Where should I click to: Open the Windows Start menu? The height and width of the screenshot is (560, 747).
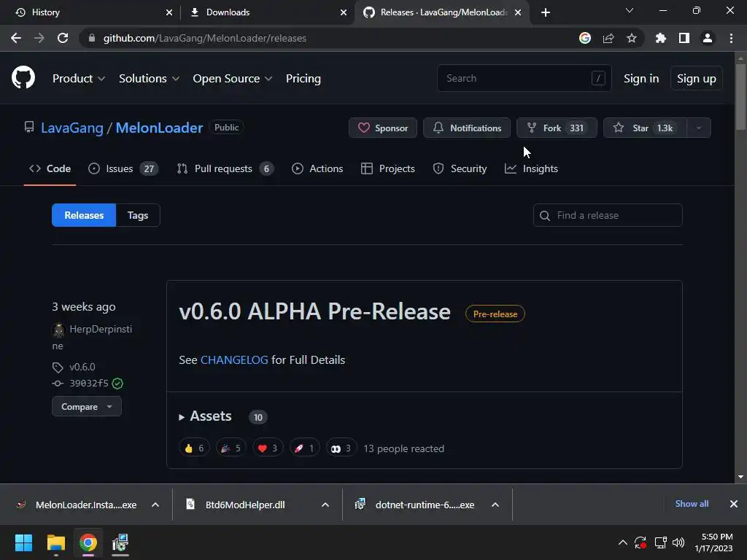(x=23, y=542)
